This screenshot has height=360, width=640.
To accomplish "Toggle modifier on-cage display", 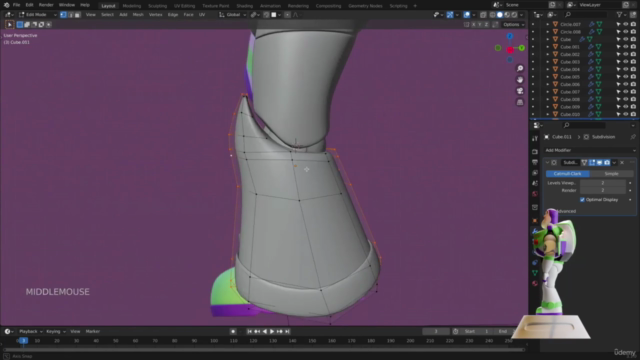I will [x=584, y=162].
